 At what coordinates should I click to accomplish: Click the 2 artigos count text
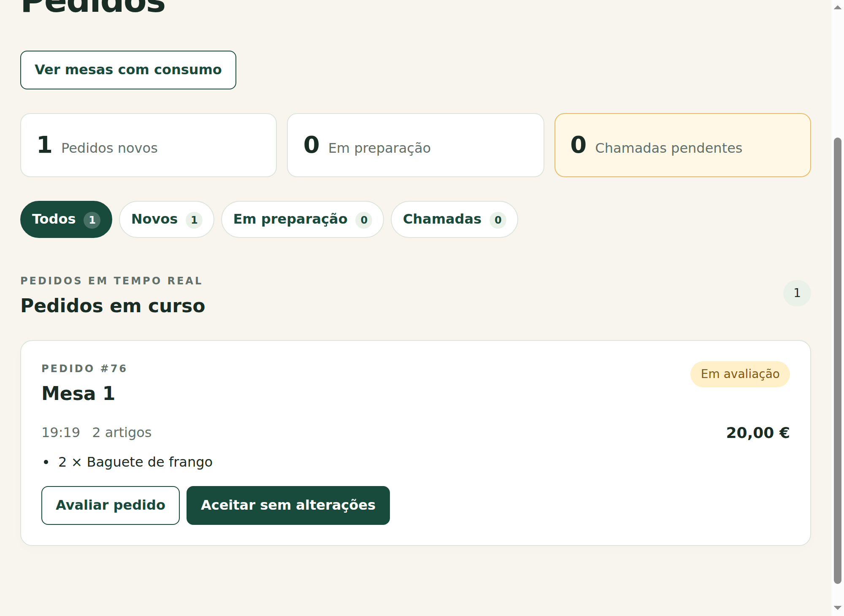click(122, 433)
